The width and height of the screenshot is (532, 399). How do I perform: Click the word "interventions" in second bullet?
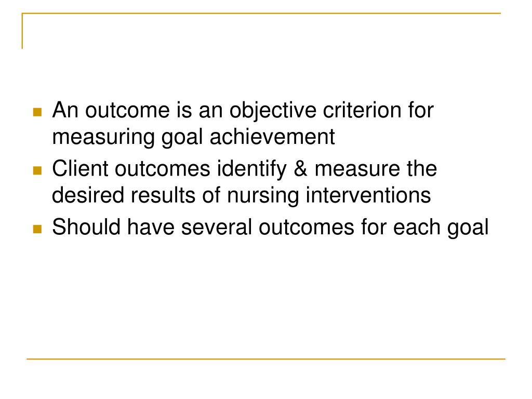368,195
